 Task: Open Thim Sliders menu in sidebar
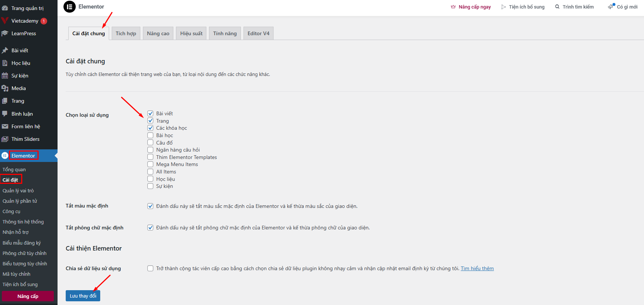pyautogui.click(x=29, y=139)
